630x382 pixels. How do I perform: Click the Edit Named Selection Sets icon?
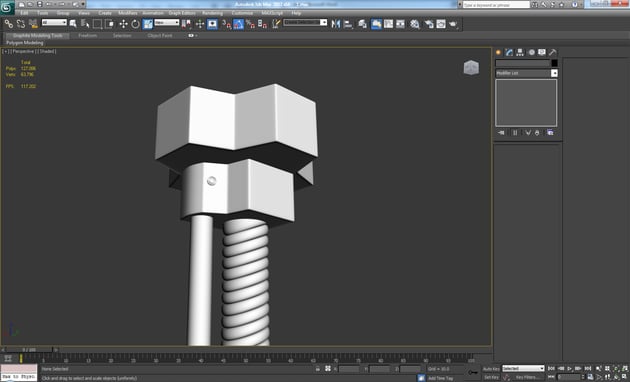click(x=276, y=24)
